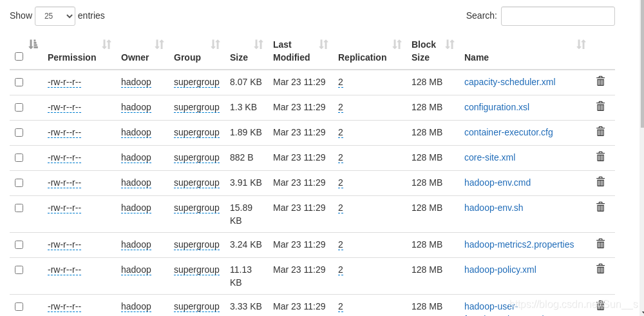Sort table by the Name column
The image size is (644, 316).
477,57
